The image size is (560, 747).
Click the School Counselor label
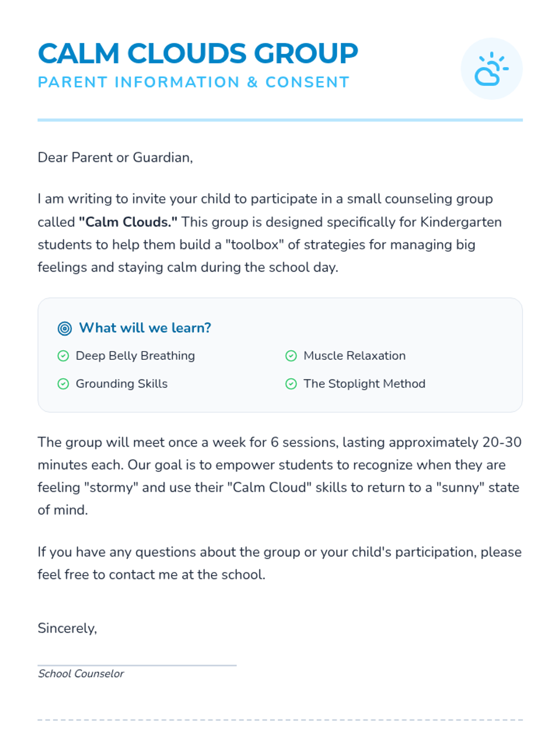tap(81, 674)
